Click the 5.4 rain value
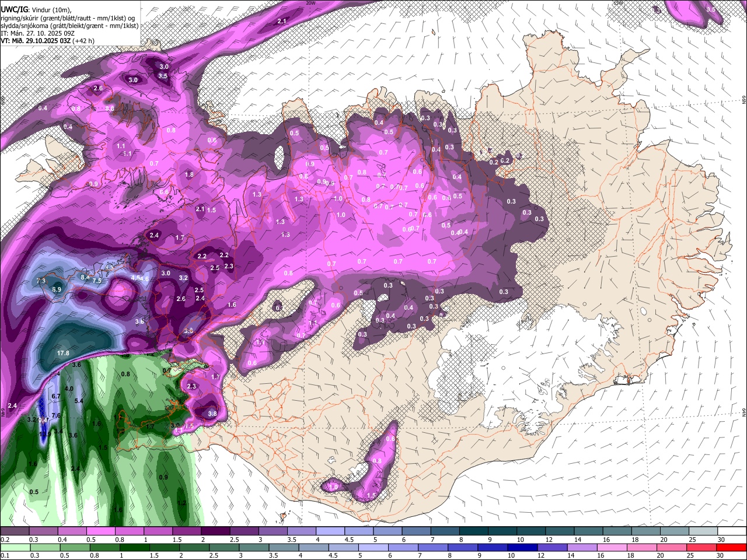747x560 pixels. coord(79,401)
